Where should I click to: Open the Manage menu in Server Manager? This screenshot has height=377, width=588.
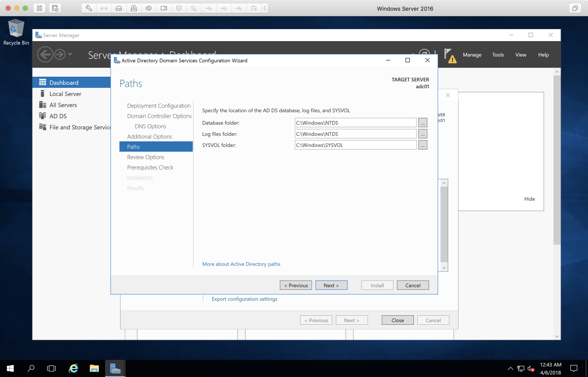coord(472,55)
